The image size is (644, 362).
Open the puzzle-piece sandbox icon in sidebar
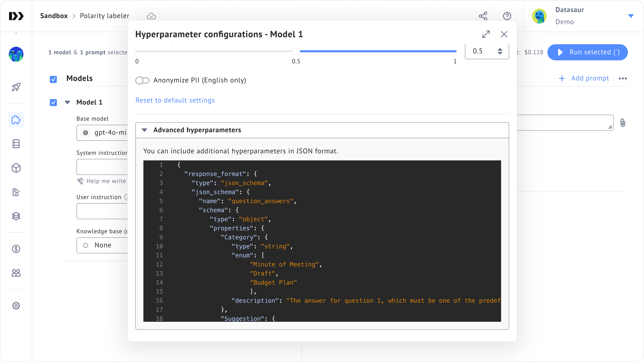pyautogui.click(x=16, y=120)
